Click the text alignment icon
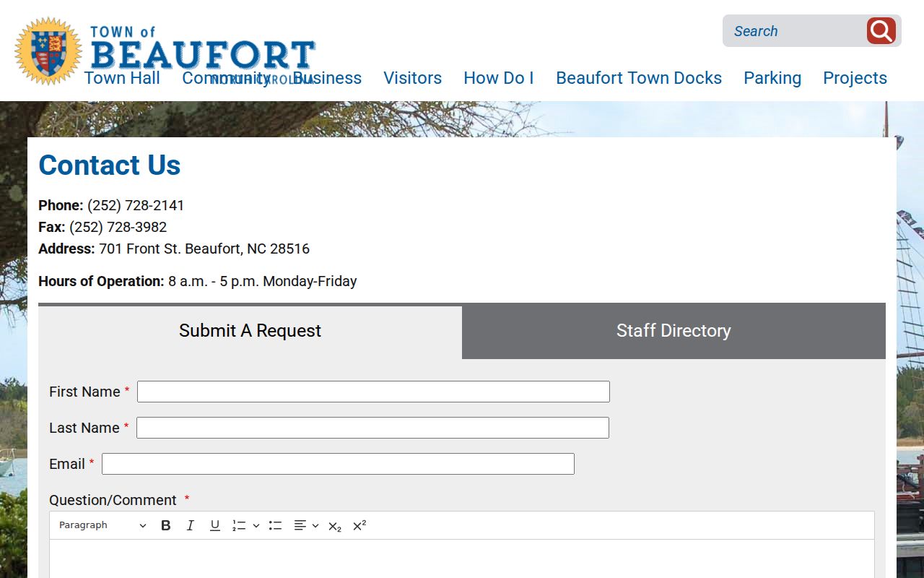This screenshot has height=578, width=924. 300,525
